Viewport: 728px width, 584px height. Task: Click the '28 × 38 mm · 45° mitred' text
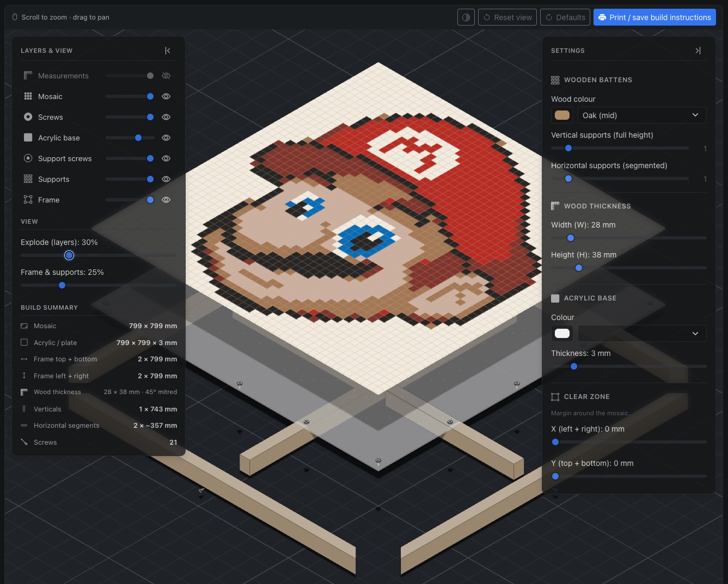140,392
